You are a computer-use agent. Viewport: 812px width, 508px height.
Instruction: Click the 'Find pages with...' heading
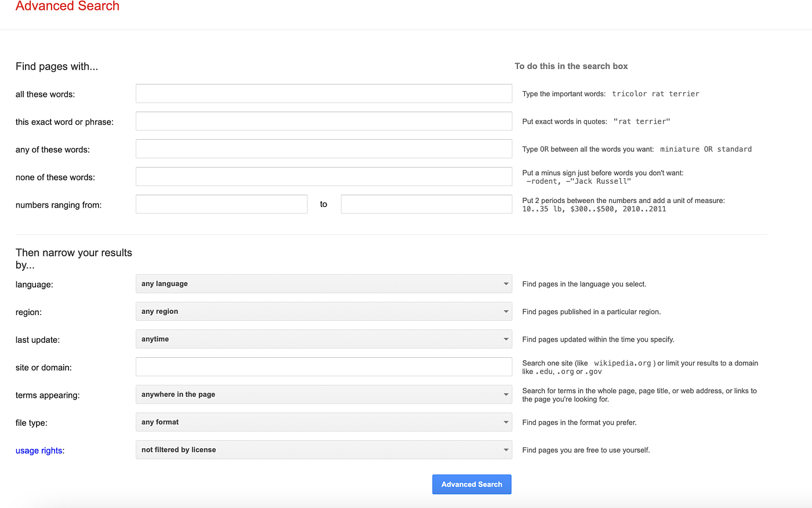57,67
